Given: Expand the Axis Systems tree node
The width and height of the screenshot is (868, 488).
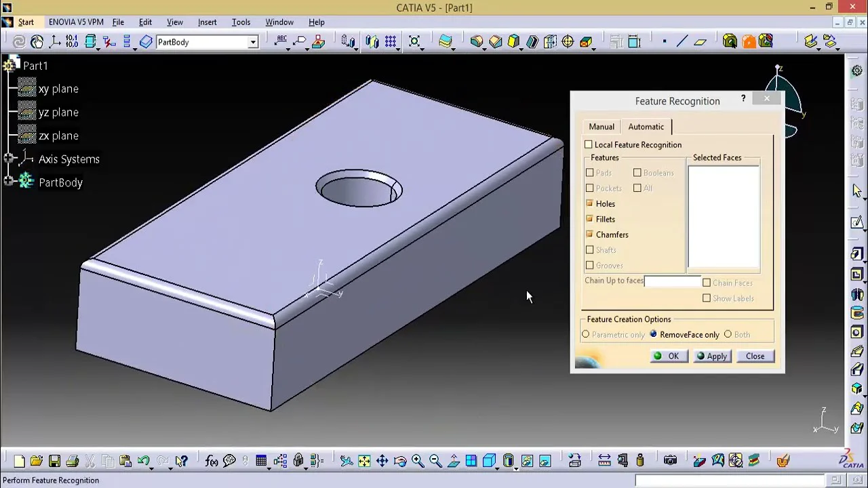Looking at the screenshot, I should [x=8, y=159].
